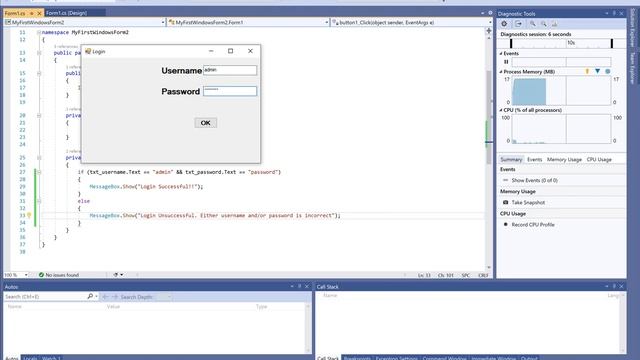Collapse the namespace block at line 11
The height and width of the screenshot is (360, 640).
pos(39,32)
